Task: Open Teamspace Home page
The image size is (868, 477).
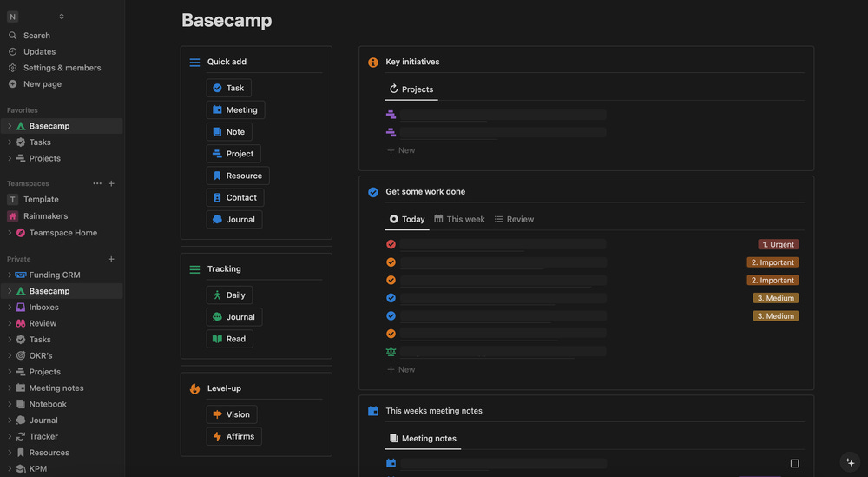Action: pos(63,233)
